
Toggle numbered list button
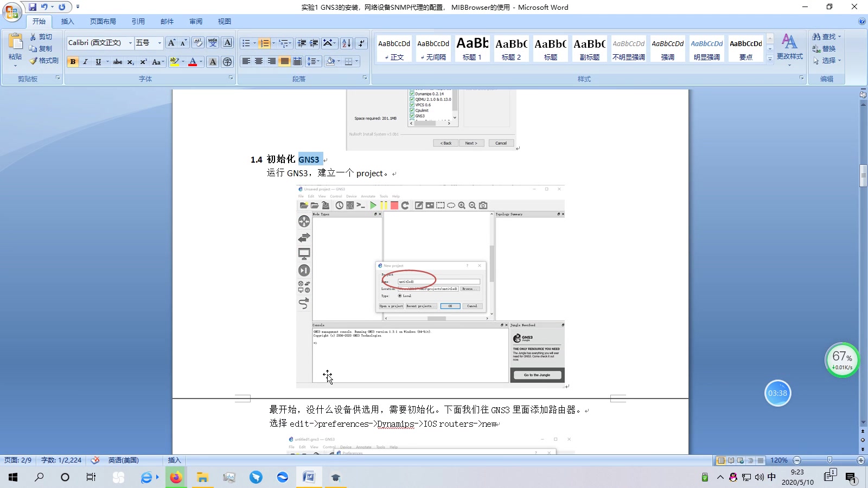264,43
